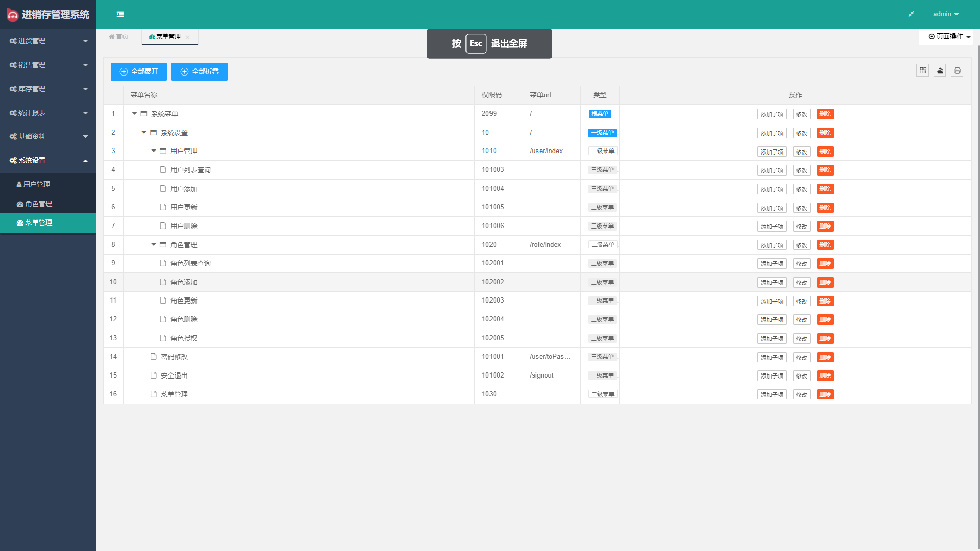Viewport: 980px width, 551px height.
Task: Click the 进销存管理系统 logo
Action: (x=48, y=15)
